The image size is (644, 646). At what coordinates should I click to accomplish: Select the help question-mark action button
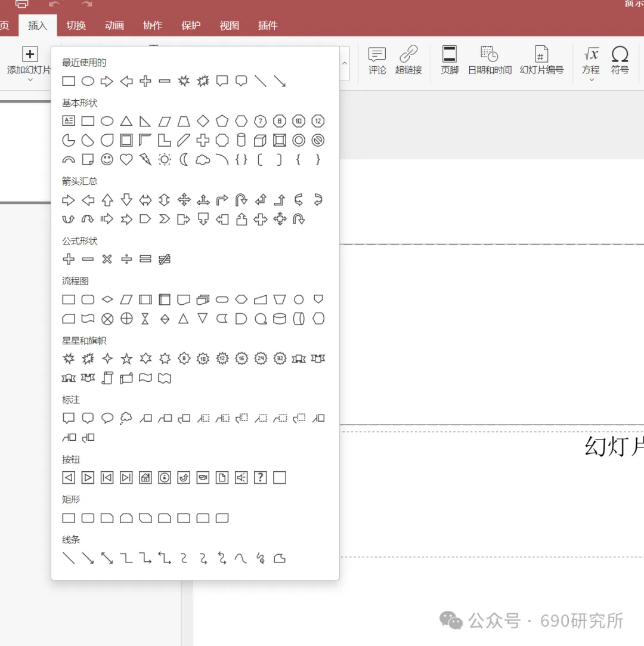click(260, 478)
